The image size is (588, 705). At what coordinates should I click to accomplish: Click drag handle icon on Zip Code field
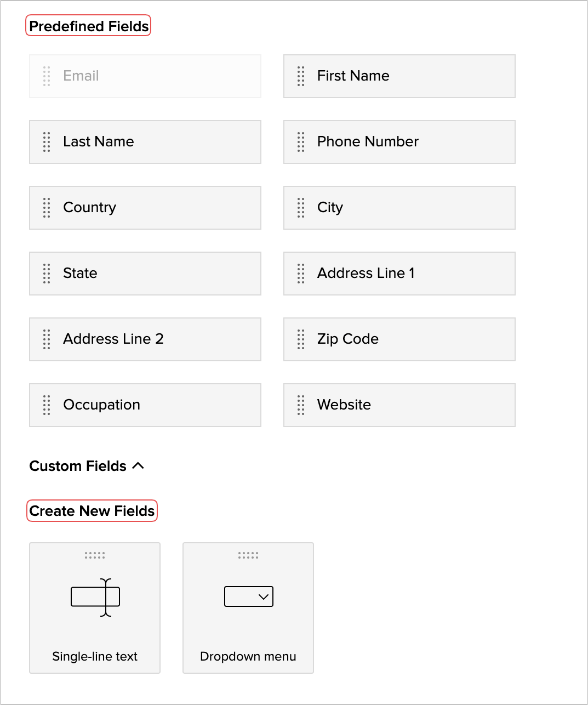(x=301, y=339)
